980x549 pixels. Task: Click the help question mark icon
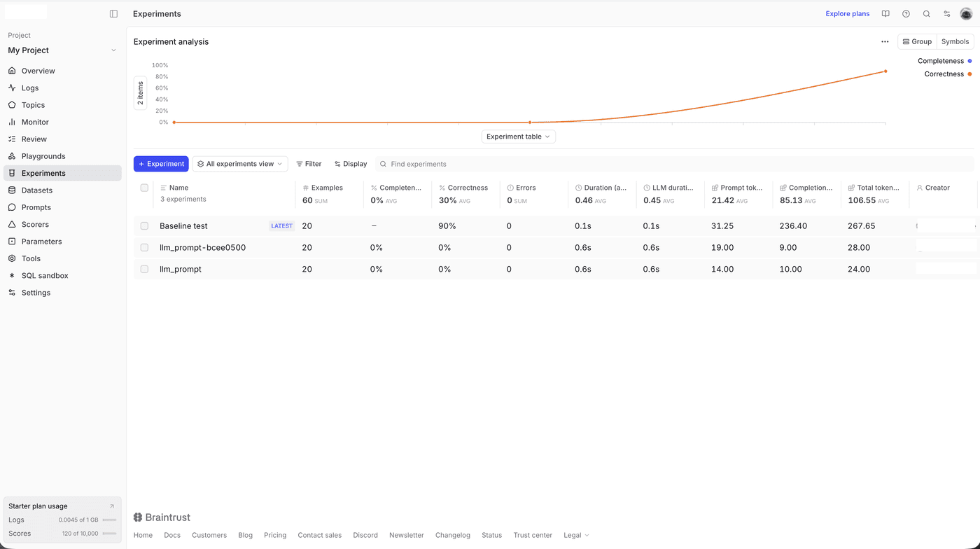coord(906,13)
